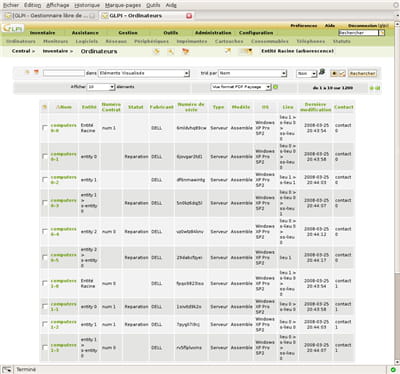This screenshot has height=374, width=400.
Task: Open the Imprimantes submenu link
Action: pyautogui.click(x=192, y=41)
